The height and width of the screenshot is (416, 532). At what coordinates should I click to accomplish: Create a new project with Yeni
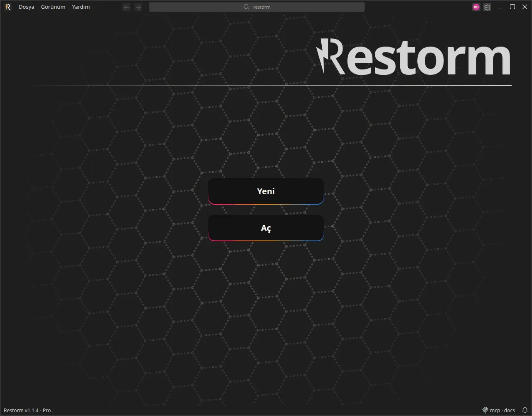click(266, 191)
